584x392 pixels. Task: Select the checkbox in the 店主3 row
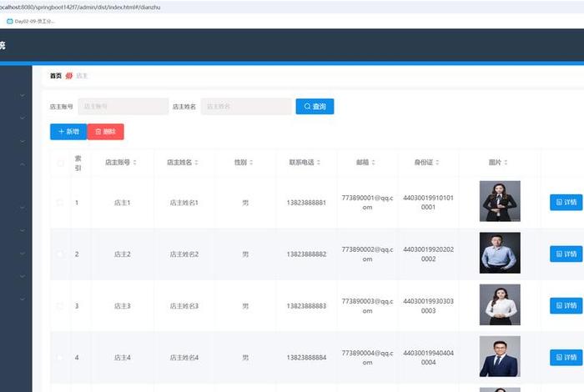tap(60, 306)
